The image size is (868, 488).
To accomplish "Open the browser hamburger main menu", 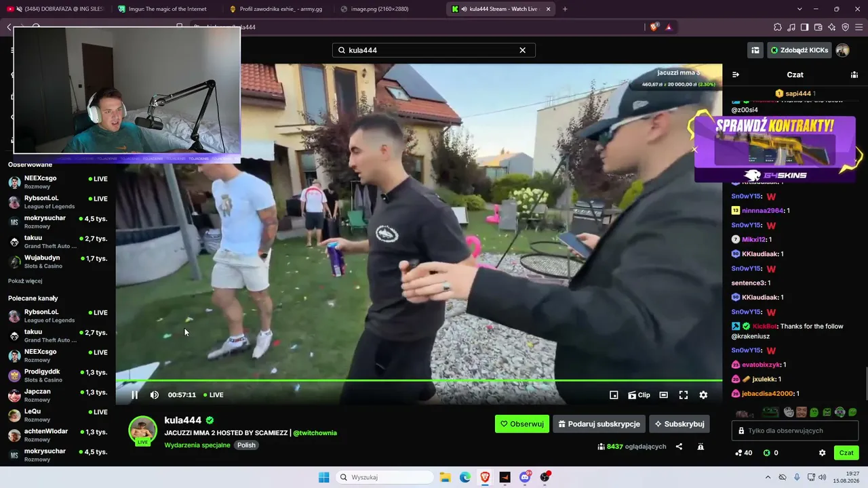I will click(859, 27).
